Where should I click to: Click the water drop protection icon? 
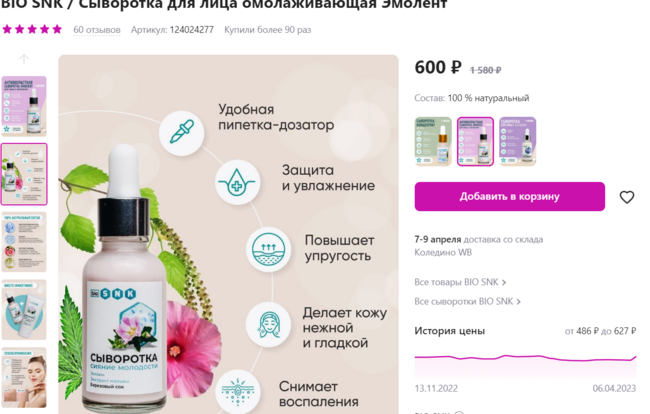click(x=237, y=182)
